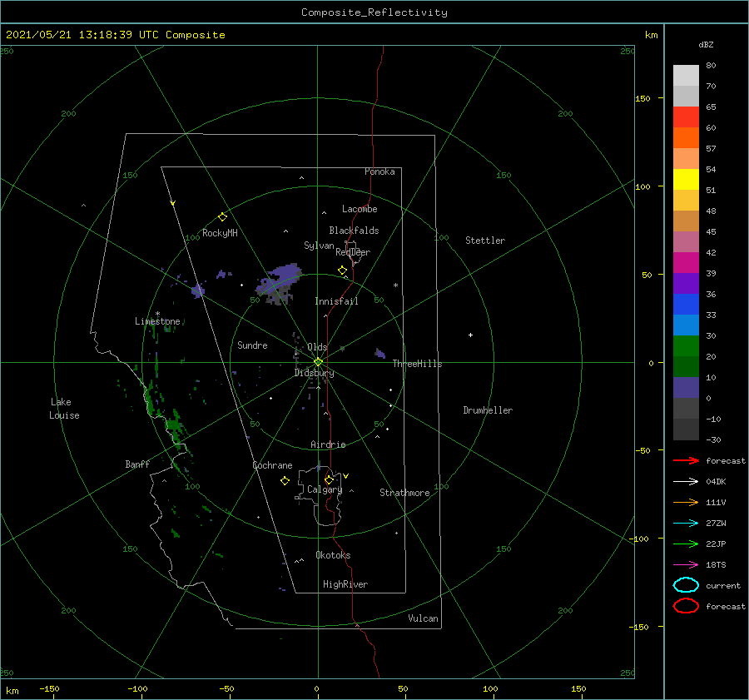Viewport: 749px width, 700px height.
Task: Click the white plus marker south of Stettler
Action: pyautogui.click(x=470, y=335)
